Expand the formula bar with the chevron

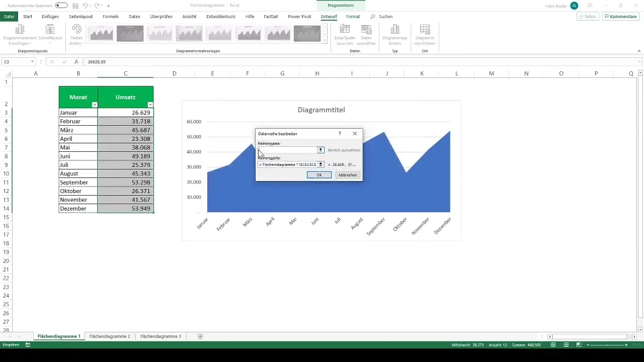(639, 62)
